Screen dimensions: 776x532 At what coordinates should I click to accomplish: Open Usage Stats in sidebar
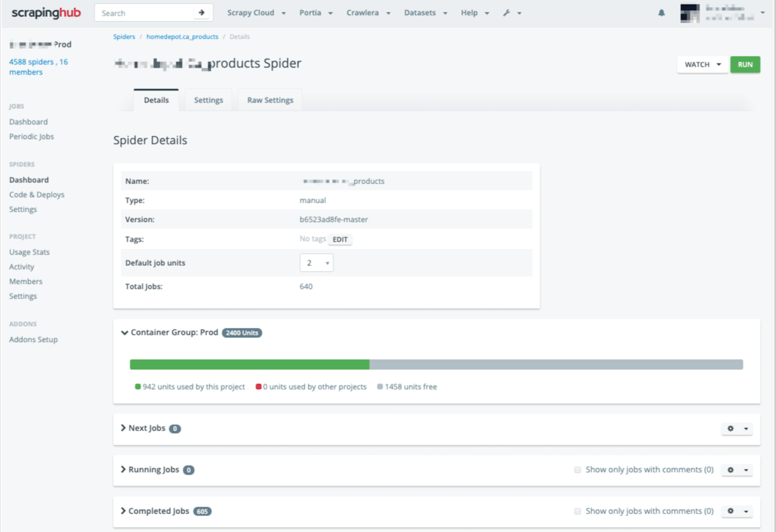pos(29,252)
